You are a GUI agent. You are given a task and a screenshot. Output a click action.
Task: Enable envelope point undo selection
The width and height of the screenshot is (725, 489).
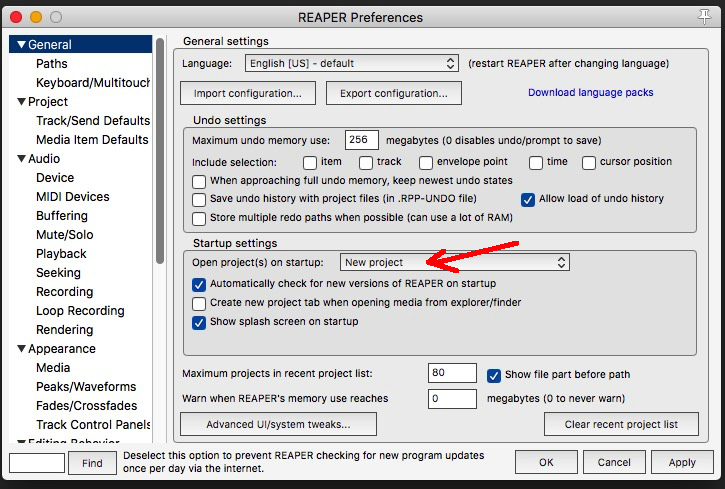426,163
